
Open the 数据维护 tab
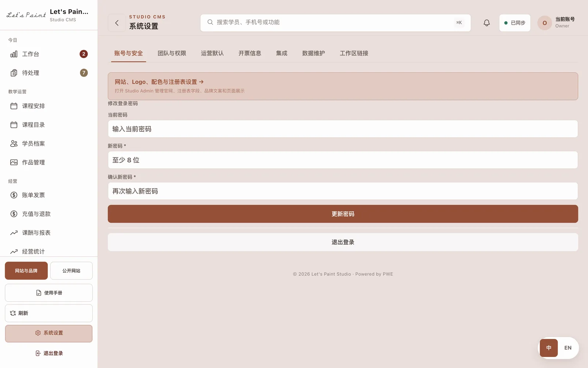pyautogui.click(x=313, y=53)
